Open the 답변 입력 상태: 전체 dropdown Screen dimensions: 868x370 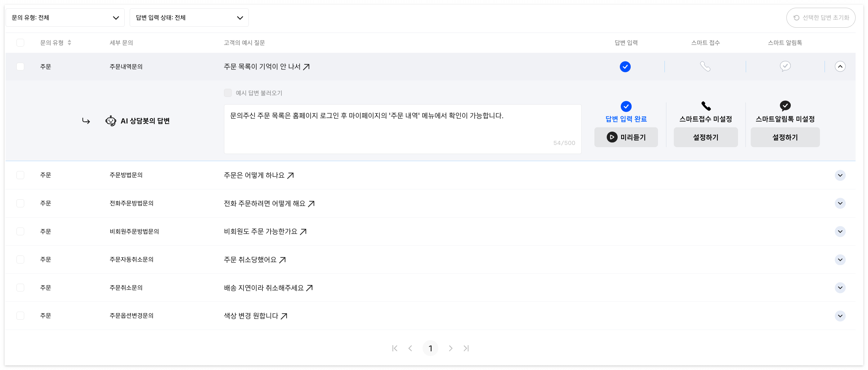pos(189,18)
